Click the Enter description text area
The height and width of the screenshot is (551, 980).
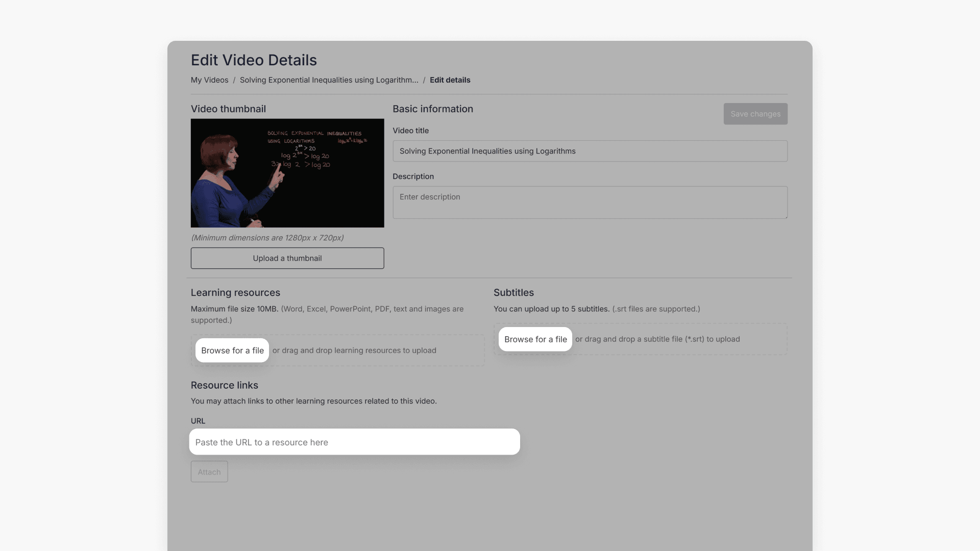[590, 202]
